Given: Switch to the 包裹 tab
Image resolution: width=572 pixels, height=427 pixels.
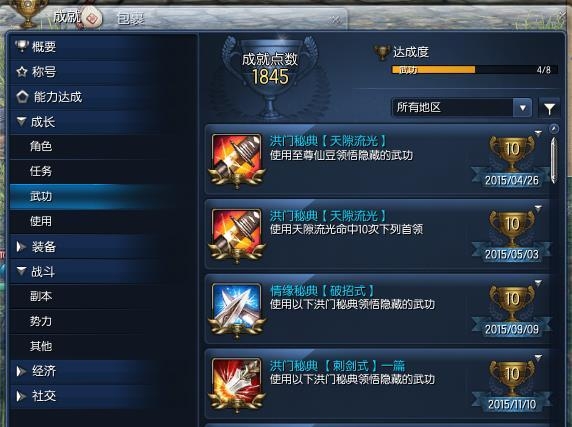Looking at the screenshot, I should click(131, 18).
